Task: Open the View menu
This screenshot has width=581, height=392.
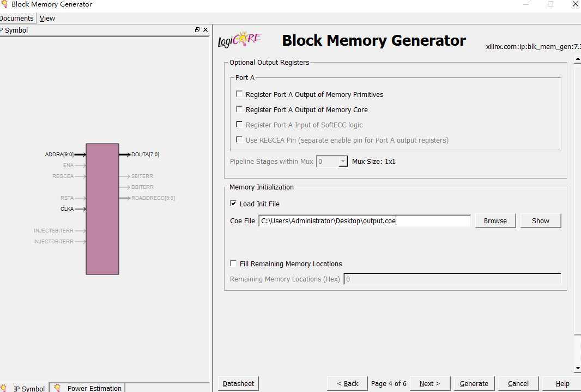Action: 47,18
